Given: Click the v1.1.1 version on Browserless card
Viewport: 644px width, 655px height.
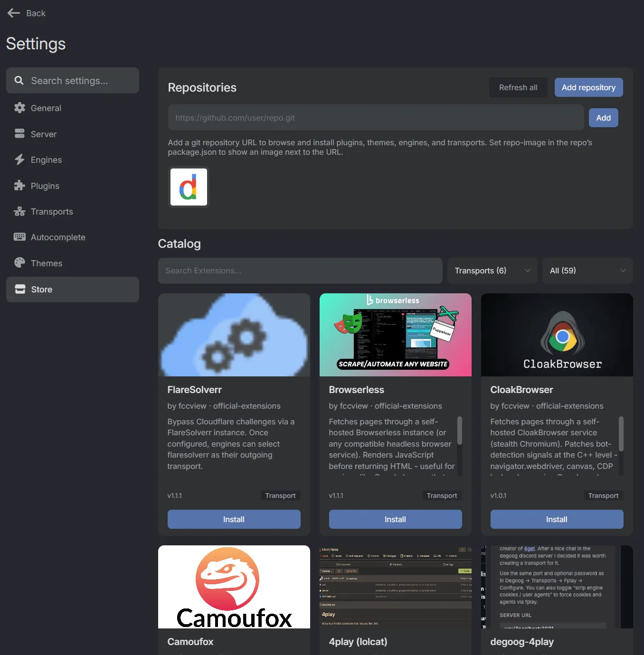Looking at the screenshot, I should coord(336,496).
